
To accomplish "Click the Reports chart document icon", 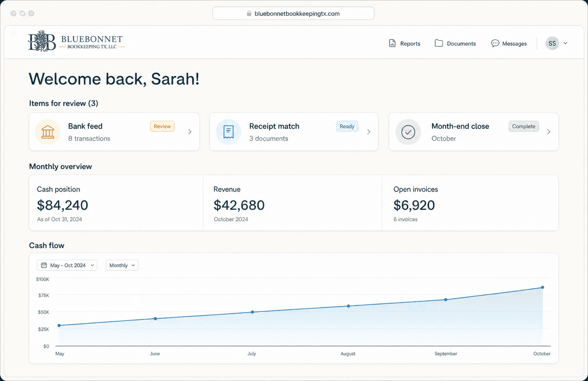I will pyautogui.click(x=392, y=43).
